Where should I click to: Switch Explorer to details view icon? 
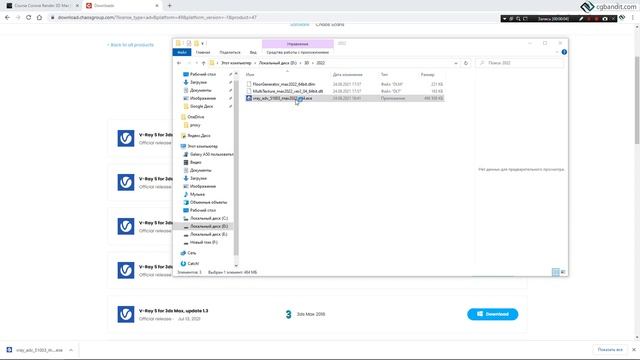point(556,272)
